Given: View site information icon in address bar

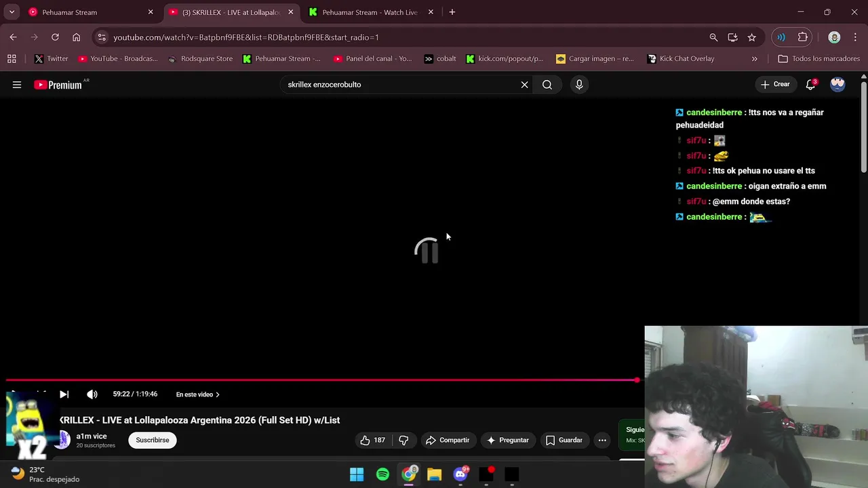Looking at the screenshot, I should (101, 37).
